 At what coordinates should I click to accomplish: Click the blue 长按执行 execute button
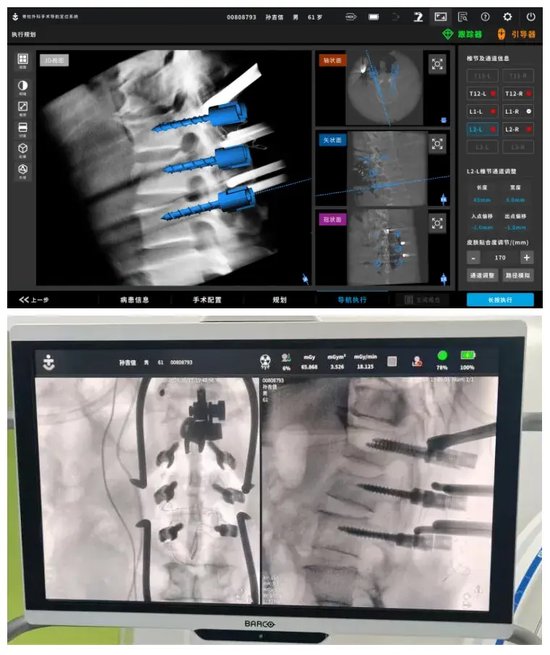[x=500, y=300]
